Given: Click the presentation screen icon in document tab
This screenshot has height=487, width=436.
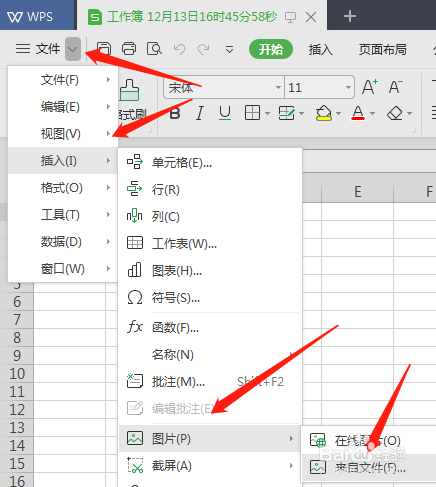Looking at the screenshot, I should (290, 17).
